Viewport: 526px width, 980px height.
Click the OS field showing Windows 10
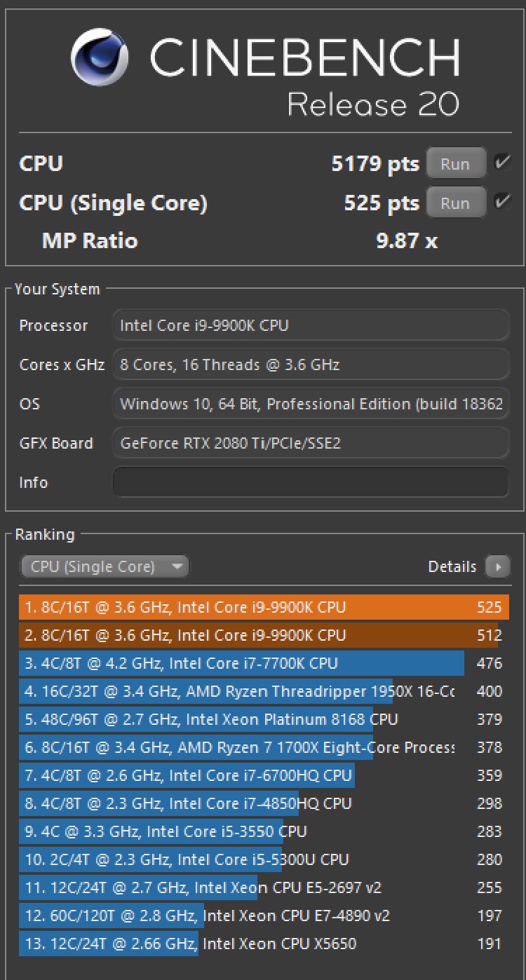click(311, 403)
